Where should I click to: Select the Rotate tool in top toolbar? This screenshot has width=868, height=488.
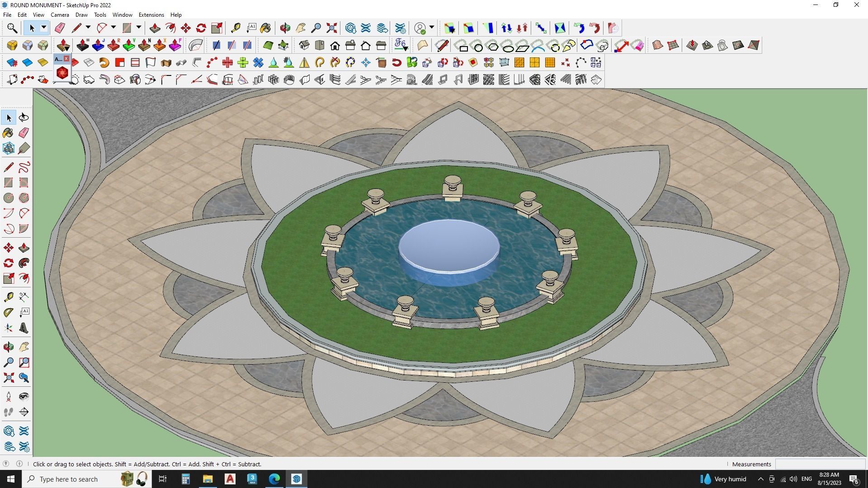pyautogui.click(x=201, y=28)
